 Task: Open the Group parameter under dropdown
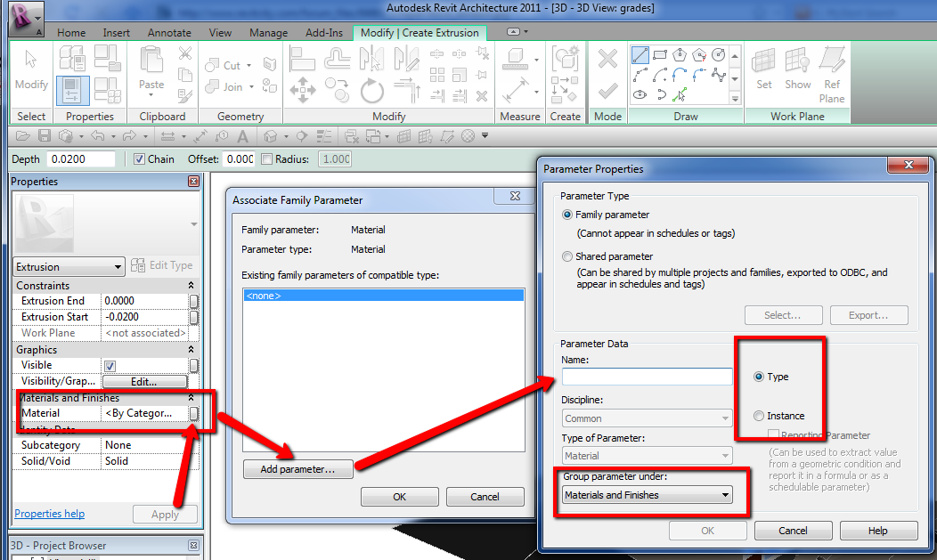pyautogui.click(x=648, y=495)
